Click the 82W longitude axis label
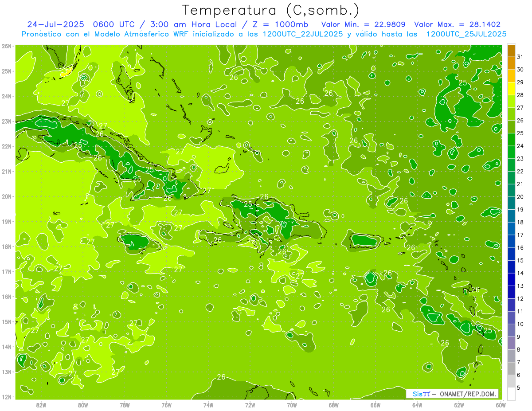The height and width of the screenshot is (411, 532). coord(41,405)
